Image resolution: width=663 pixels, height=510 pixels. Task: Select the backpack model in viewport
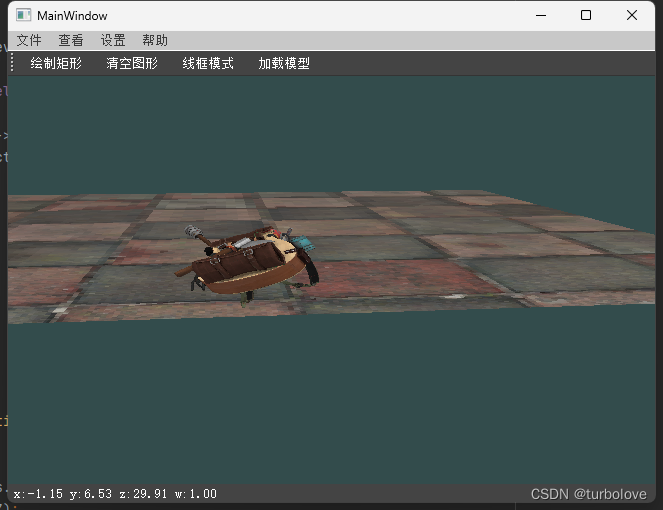[x=247, y=263]
